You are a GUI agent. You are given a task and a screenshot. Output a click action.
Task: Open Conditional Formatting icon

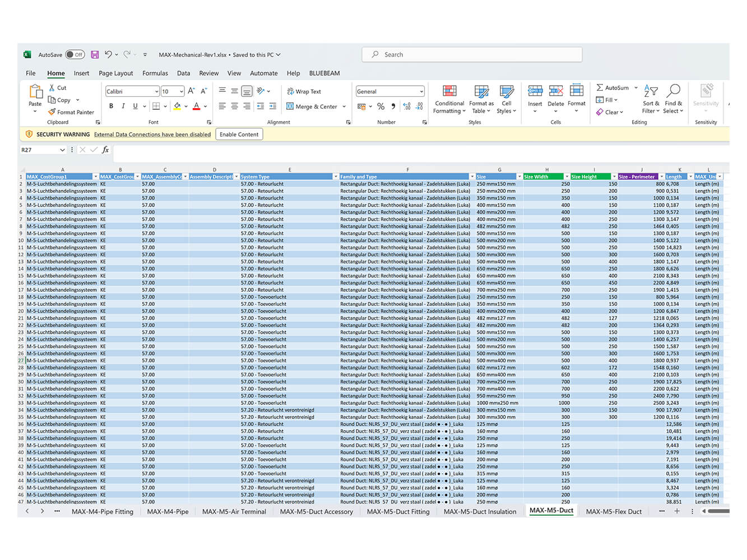[449, 92]
